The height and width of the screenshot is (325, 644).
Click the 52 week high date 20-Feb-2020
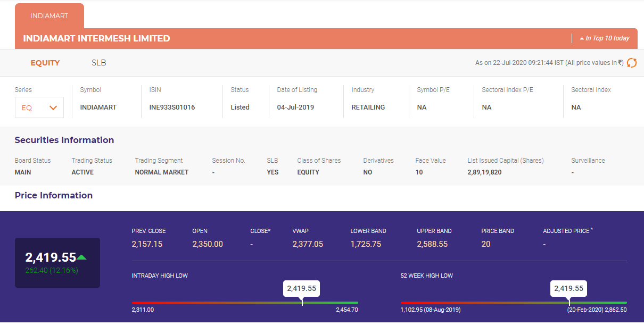tap(585, 310)
